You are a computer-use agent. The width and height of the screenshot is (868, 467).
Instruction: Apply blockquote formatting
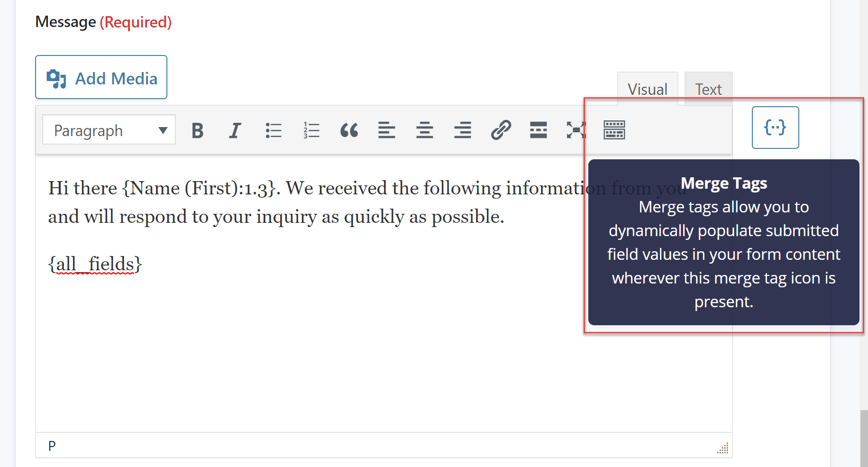coord(349,130)
